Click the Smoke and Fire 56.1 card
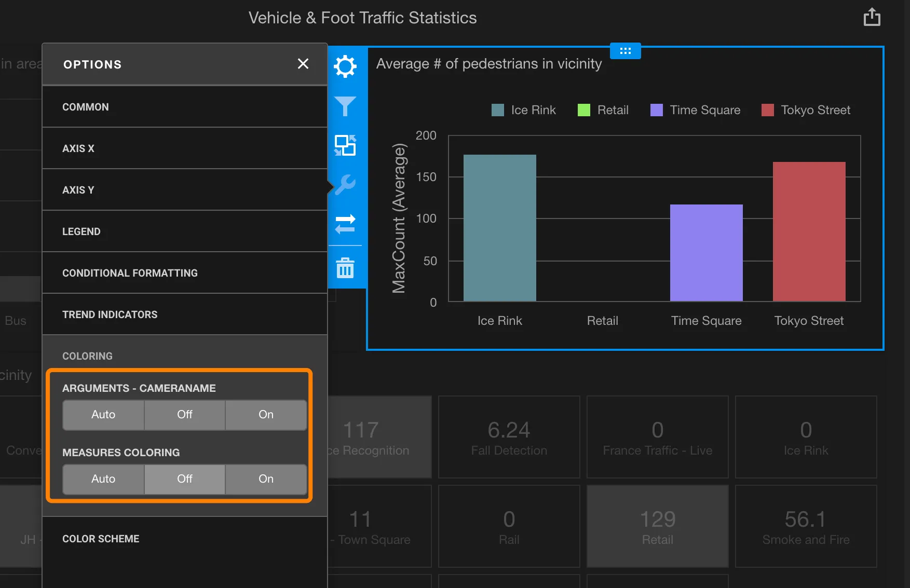The height and width of the screenshot is (588, 910). (806, 526)
